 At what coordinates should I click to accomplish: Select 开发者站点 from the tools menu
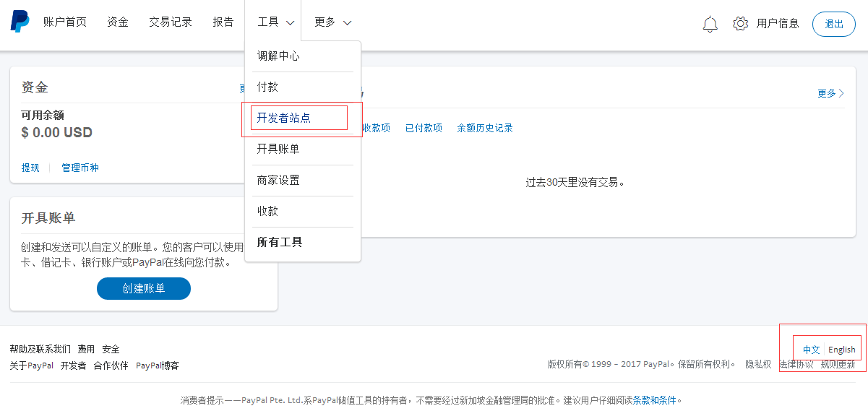(x=284, y=118)
